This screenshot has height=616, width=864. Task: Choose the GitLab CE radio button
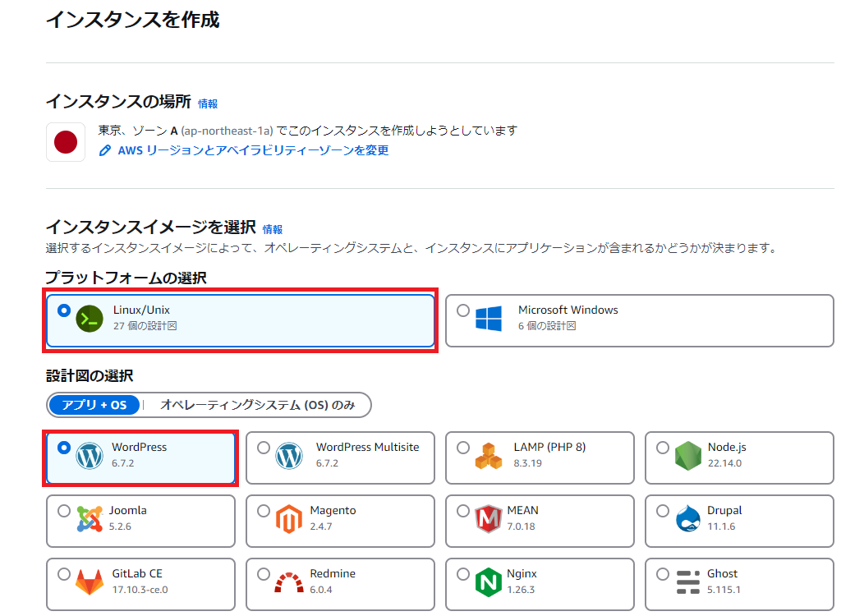(x=64, y=574)
